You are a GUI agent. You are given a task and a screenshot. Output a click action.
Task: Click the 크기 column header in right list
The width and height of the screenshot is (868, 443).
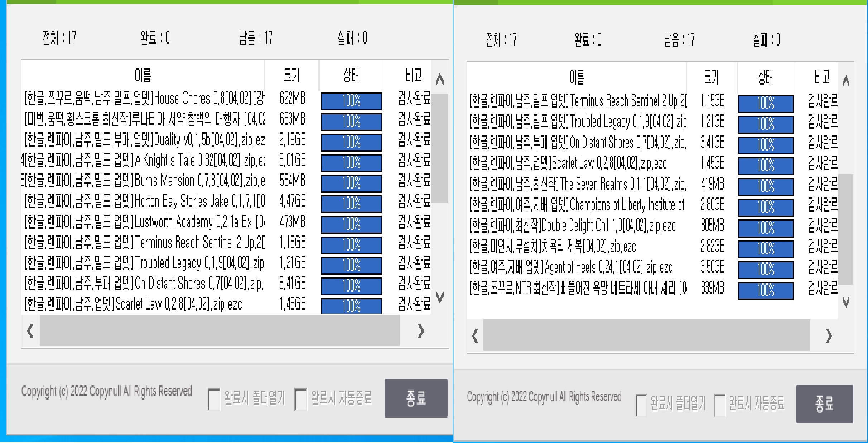(711, 77)
